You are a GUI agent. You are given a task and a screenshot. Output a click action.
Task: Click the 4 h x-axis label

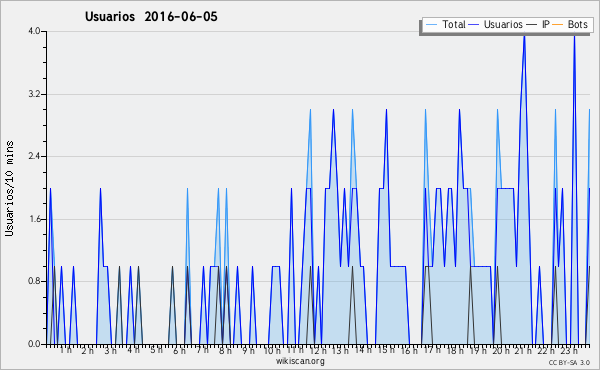tap(134, 350)
